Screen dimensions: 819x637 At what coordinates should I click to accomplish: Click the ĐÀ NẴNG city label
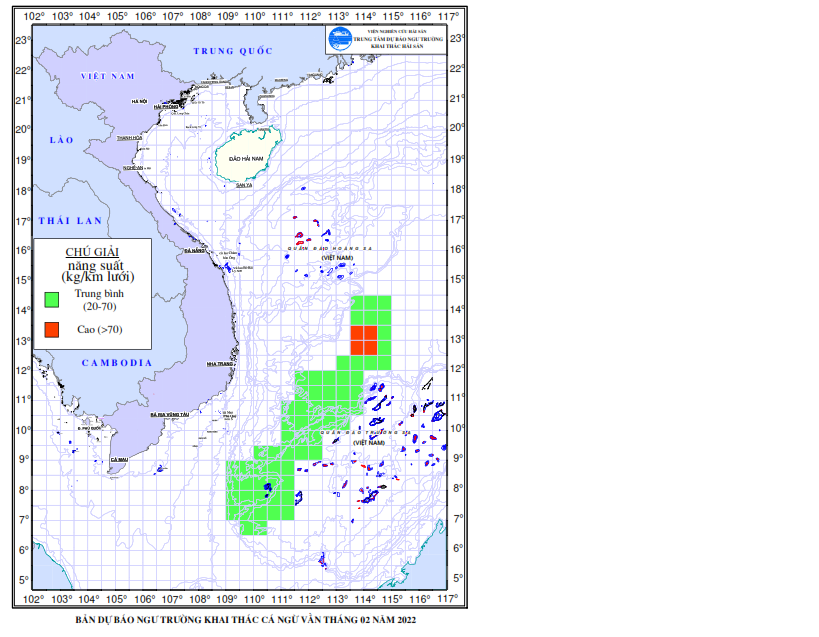[x=193, y=251]
